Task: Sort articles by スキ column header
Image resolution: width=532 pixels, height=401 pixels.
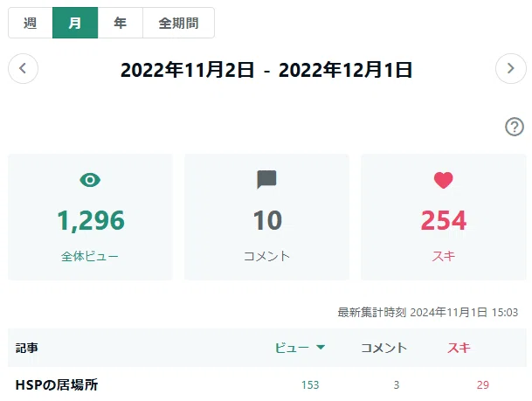Action: coord(459,348)
